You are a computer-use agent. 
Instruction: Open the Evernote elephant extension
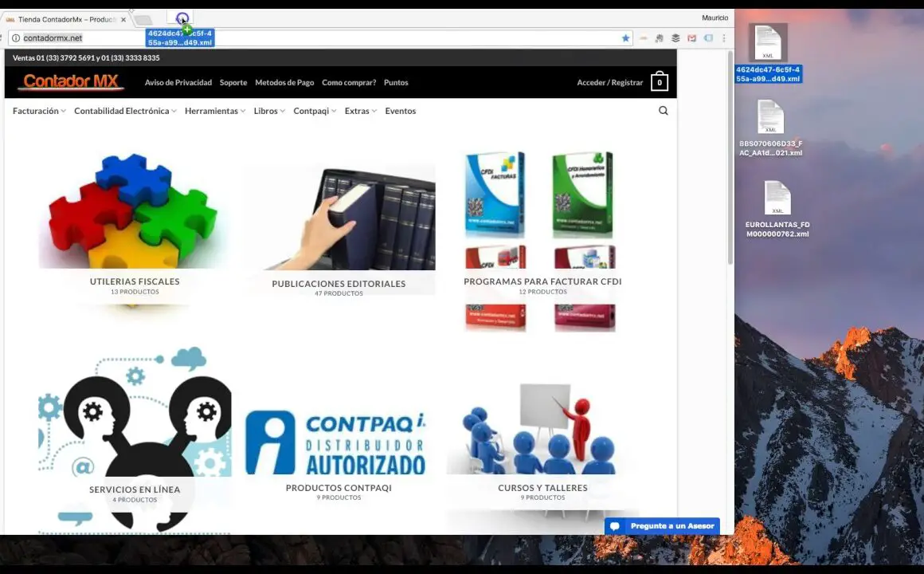659,37
